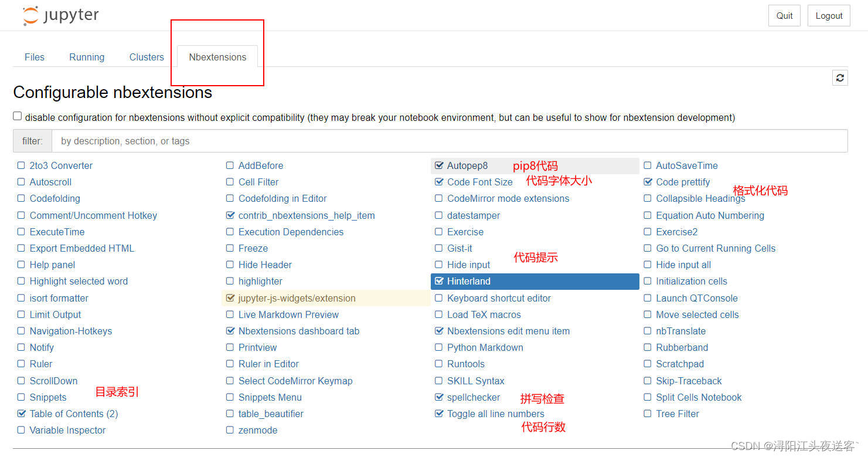This screenshot has height=457, width=868.
Task: Open the Navigation-Hotkeys extension
Action: pos(71,331)
